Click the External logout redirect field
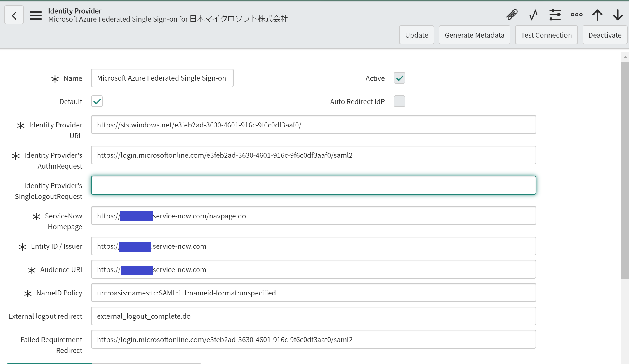 click(x=313, y=316)
